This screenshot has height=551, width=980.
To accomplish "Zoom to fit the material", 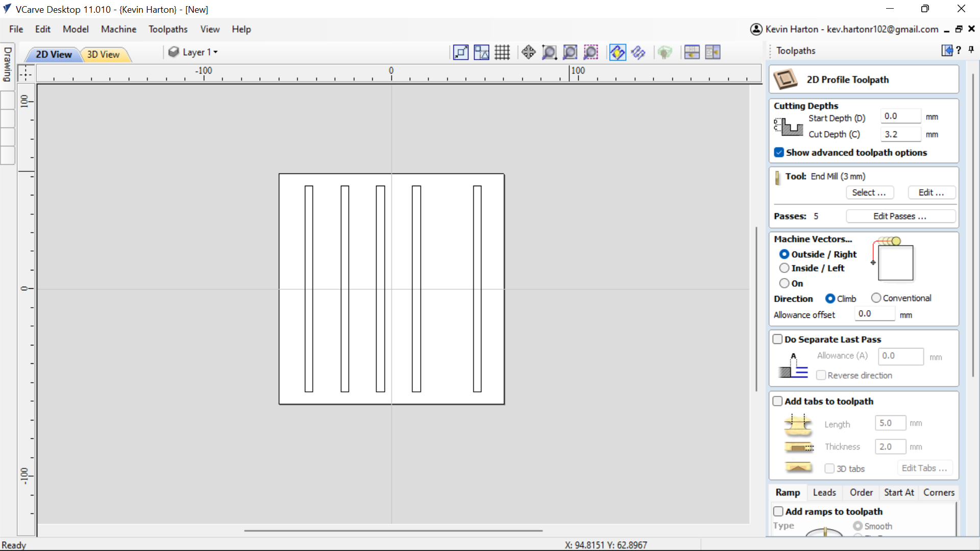I will 570,53.
